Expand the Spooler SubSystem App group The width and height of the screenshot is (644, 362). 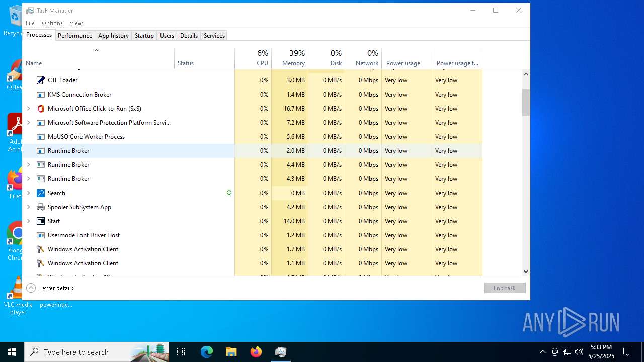[x=29, y=207]
